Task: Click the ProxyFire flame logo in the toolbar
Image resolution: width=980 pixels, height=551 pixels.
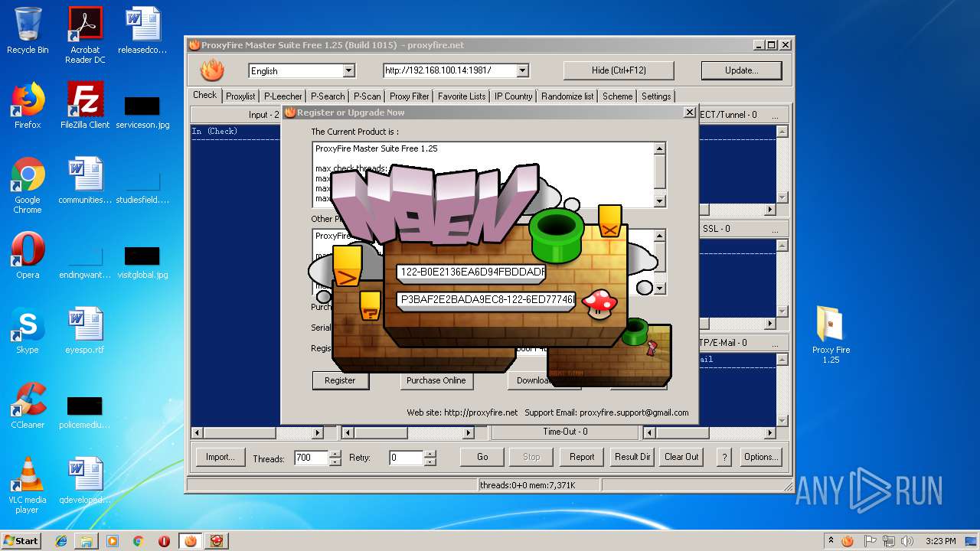Action: (x=212, y=70)
